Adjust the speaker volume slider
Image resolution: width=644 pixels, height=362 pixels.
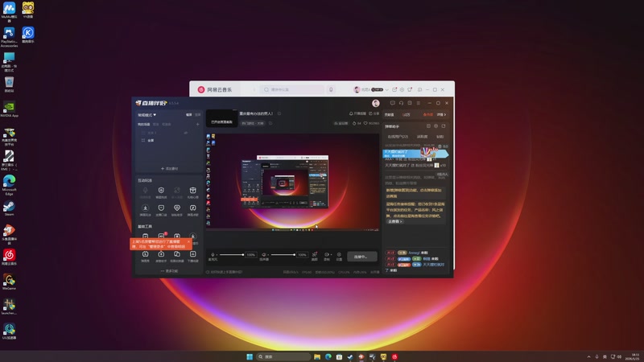283,255
